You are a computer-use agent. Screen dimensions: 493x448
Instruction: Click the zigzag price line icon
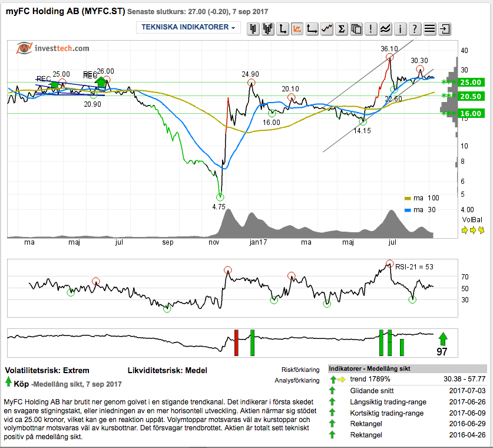pyautogui.click(x=327, y=29)
